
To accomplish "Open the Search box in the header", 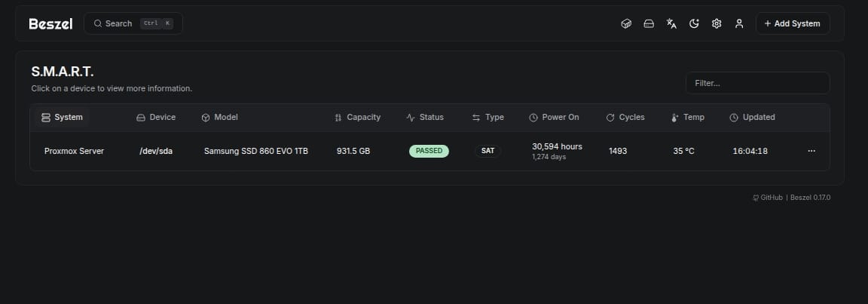I will pos(133,23).
